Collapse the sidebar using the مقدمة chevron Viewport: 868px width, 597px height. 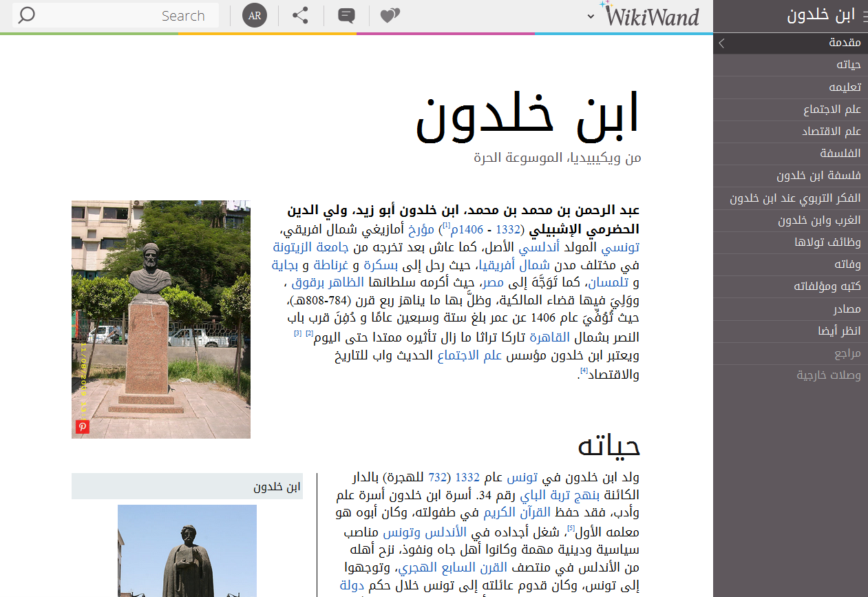721,43
